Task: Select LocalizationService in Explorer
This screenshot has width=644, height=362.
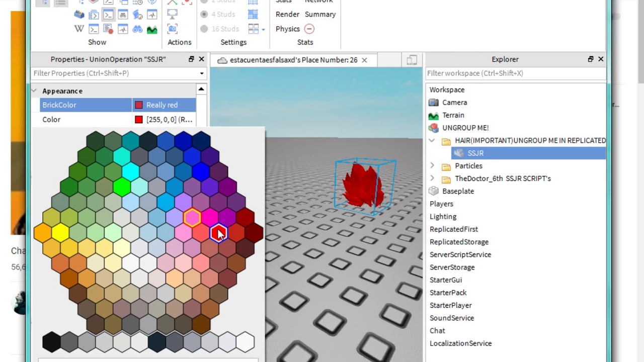Action: (460, 343)
